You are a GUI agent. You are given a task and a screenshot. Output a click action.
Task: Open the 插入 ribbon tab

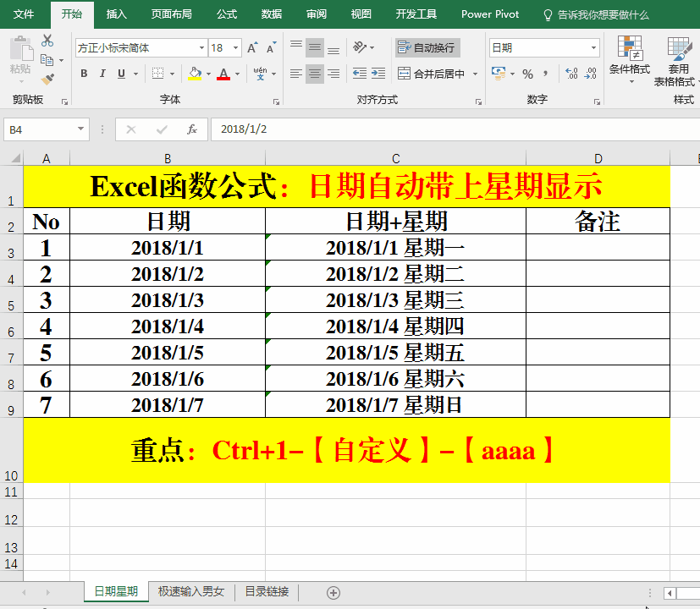117,14
